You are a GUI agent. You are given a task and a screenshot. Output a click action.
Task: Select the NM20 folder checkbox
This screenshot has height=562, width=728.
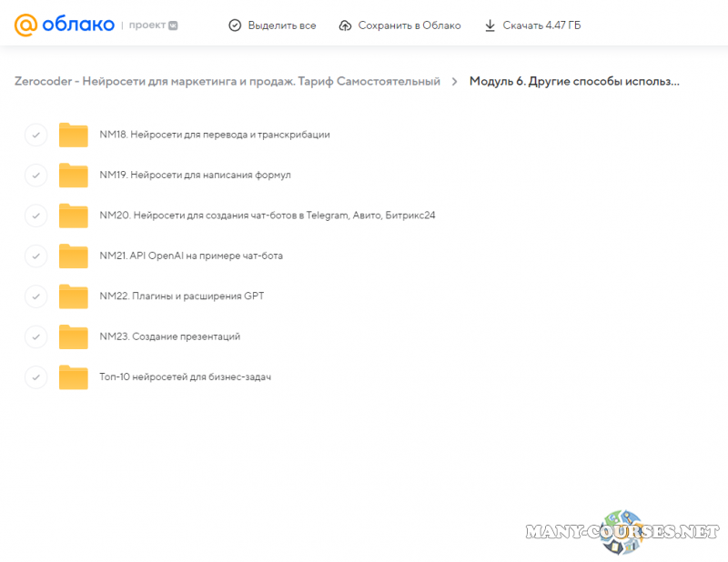tap(35, 216)
